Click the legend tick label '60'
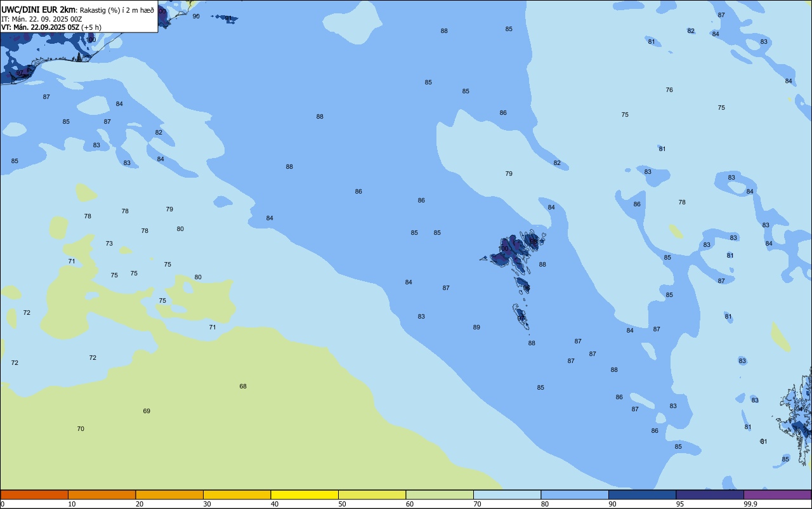Image resolution: width=812 pixels, height=509 pixels. point(410,504)
